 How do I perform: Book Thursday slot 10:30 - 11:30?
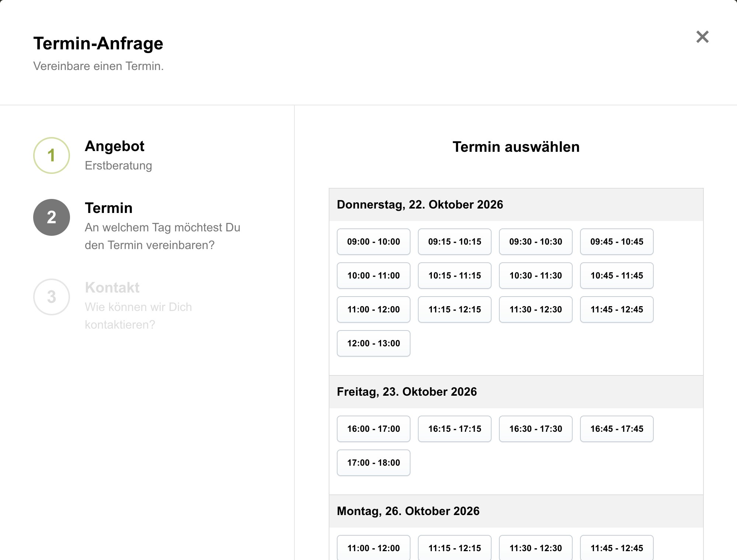tap(536, 276)
